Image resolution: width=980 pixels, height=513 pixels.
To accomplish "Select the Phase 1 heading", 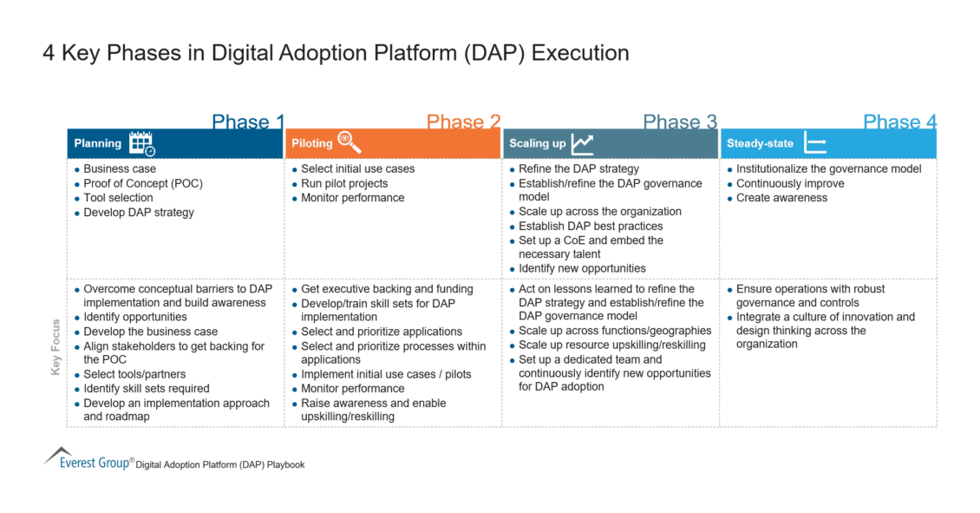I will pyautogui.click(x=248, y=122).
